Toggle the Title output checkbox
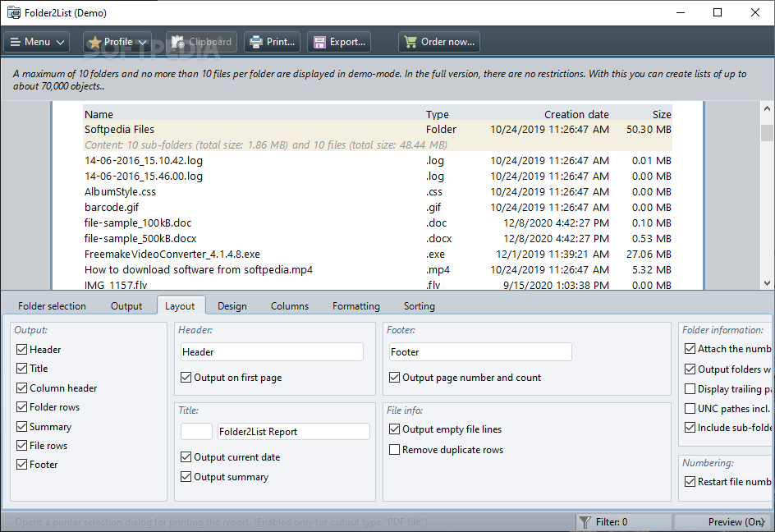The width and height of the screenshot is (775, 532). (21, 369)
